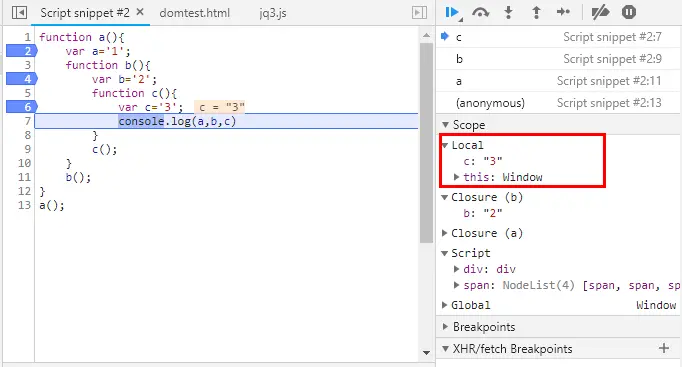Image resolution: width=682 pixels, height=367 pixels.
Task: Toggle pause on exceptions
Action: [x=629, y=12]
